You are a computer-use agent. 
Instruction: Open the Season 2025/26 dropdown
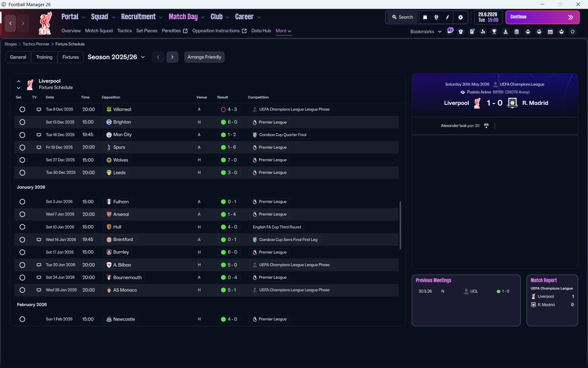pyautogui.click(x=116, y=57)
